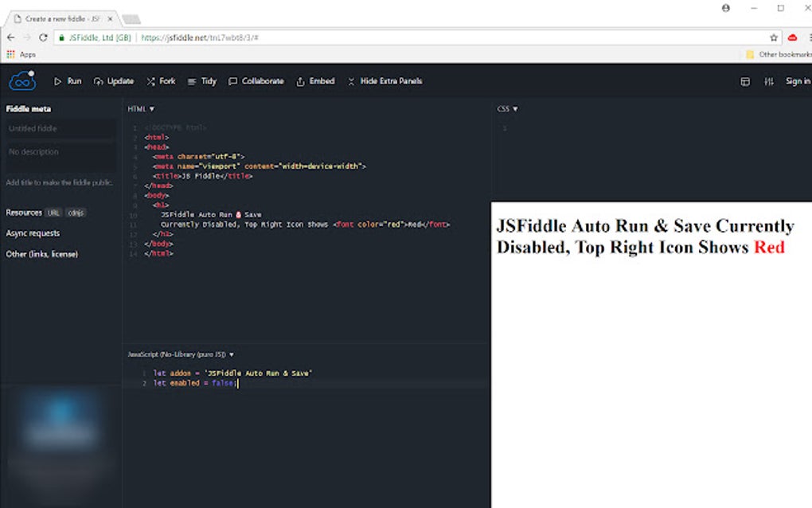This screenshot has height=508, width=812.
Task: Open the Apps bookmarks shortcut
Action: click(x=21, y=54)
